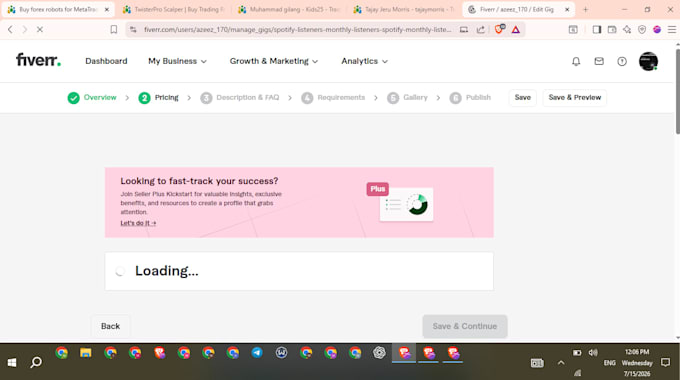The image size is (680, 380).
Task: Click the Save button
Action: pos(523,98)
